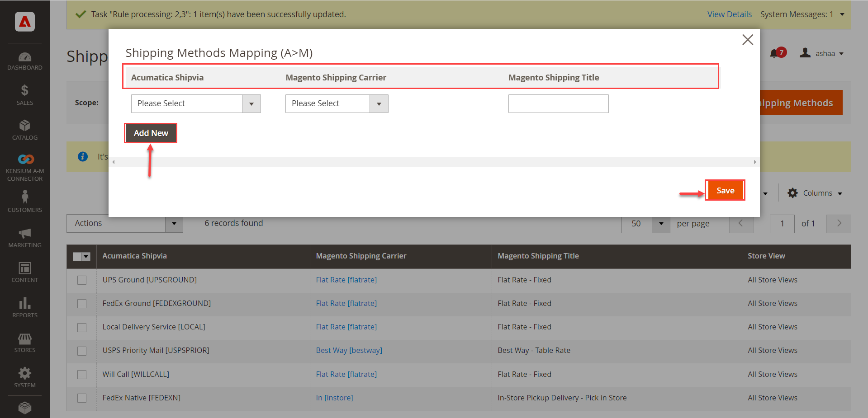
Task: Open the 50 per page dropdown
Action: 645,223
